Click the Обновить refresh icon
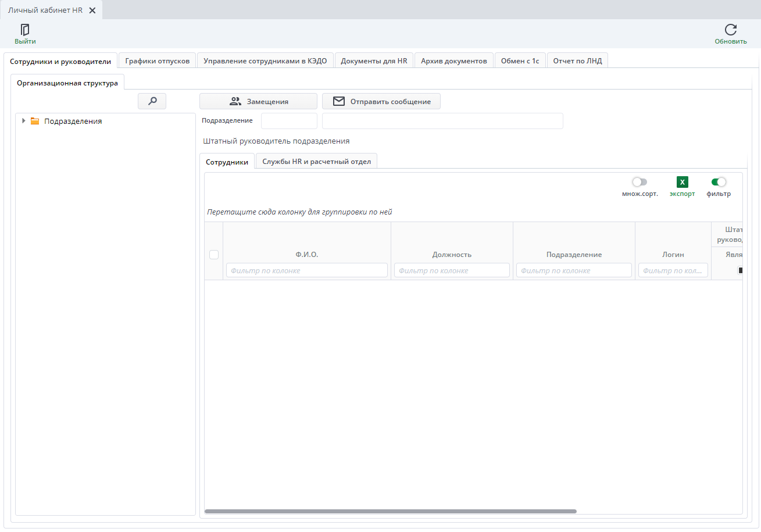The image size is (761, 532). 731,30
